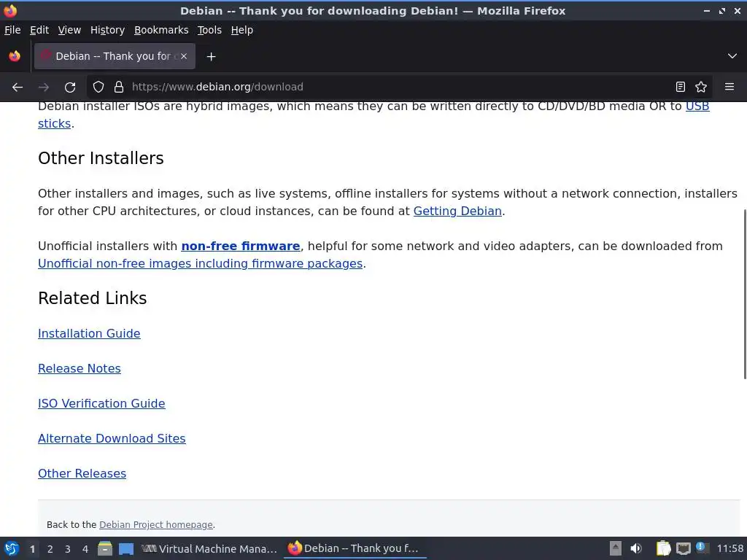Open the Bookmarks menu
This screenshot has width=747, height=560.
[x=161, y=30]
